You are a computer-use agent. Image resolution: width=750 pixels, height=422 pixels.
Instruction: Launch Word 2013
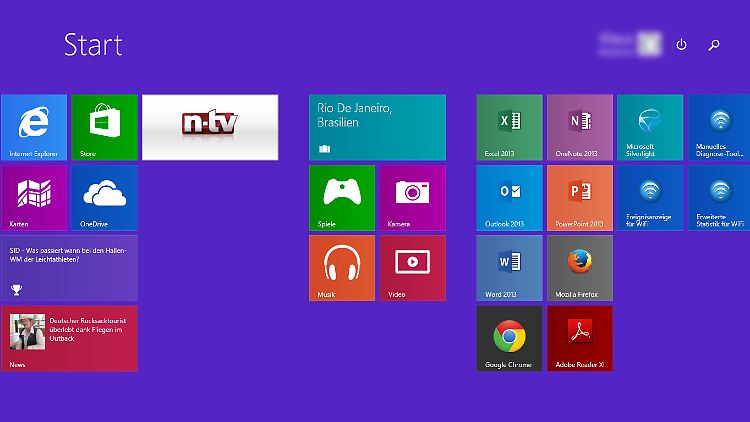click(x=509, y=268)
